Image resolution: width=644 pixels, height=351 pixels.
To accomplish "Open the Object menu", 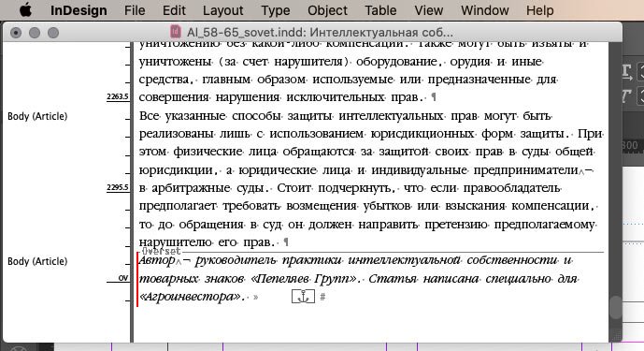I will point(327,10).
